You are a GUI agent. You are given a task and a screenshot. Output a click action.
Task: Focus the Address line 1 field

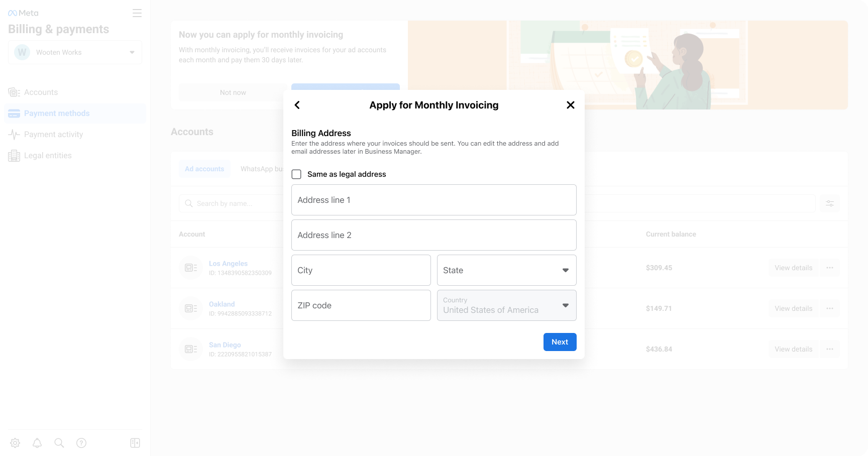(x=434, y=200)
